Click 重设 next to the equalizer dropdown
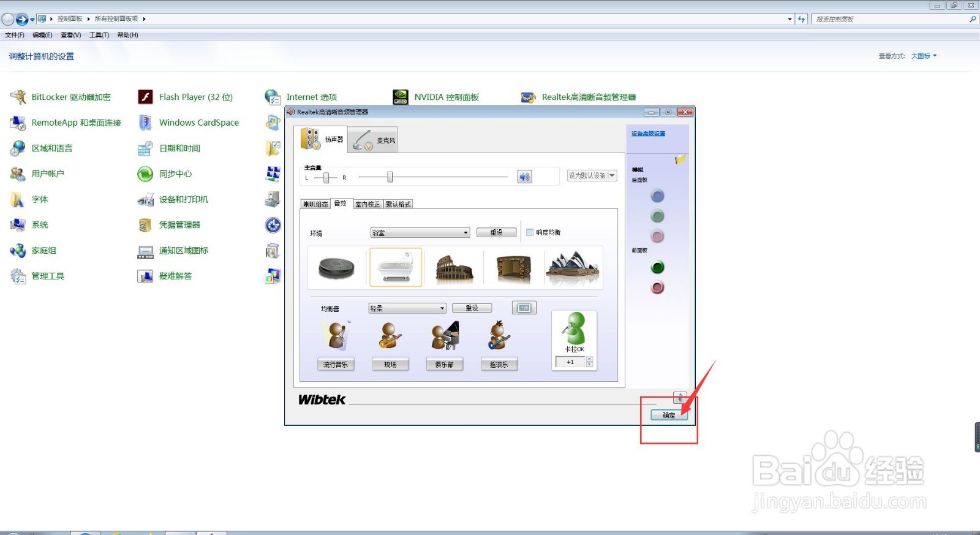 pyautogui.click(x=472, y=308)
